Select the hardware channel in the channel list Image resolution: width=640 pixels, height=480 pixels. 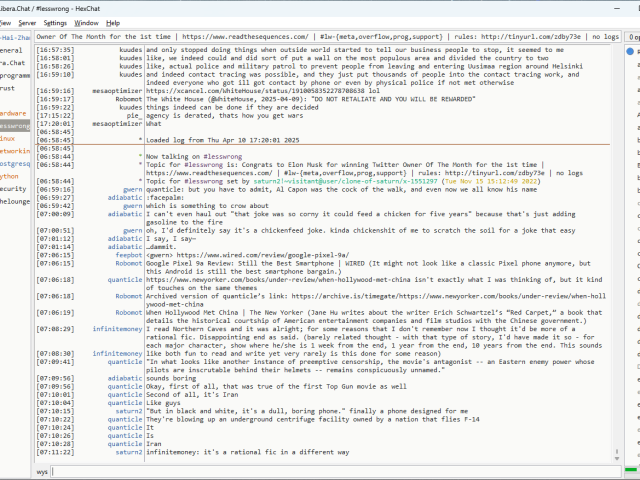click(x=13, y=113)
